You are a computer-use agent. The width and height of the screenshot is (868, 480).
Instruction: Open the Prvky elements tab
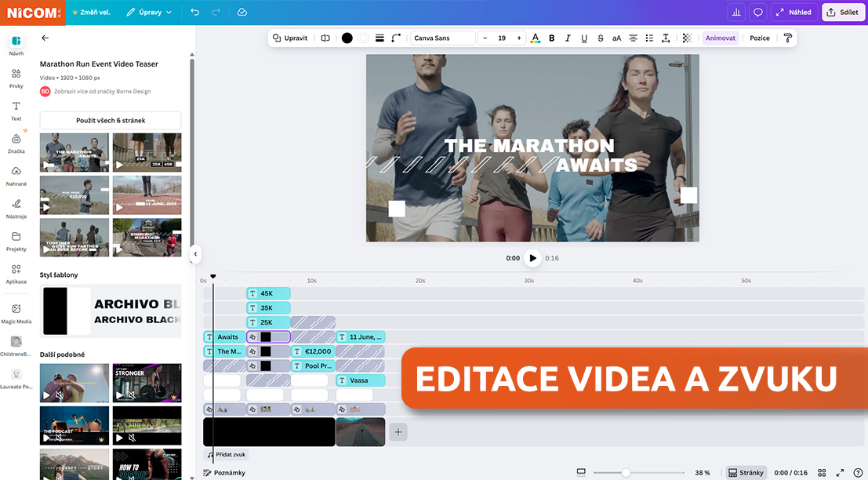tap(16, 78)
